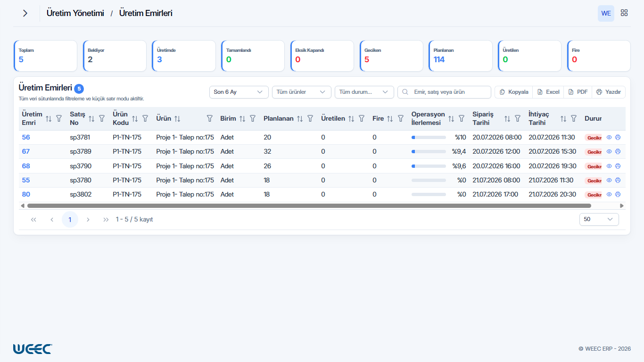644x362 pixels.
Task: Open production order 67
Action: click(x=26, y=152)
